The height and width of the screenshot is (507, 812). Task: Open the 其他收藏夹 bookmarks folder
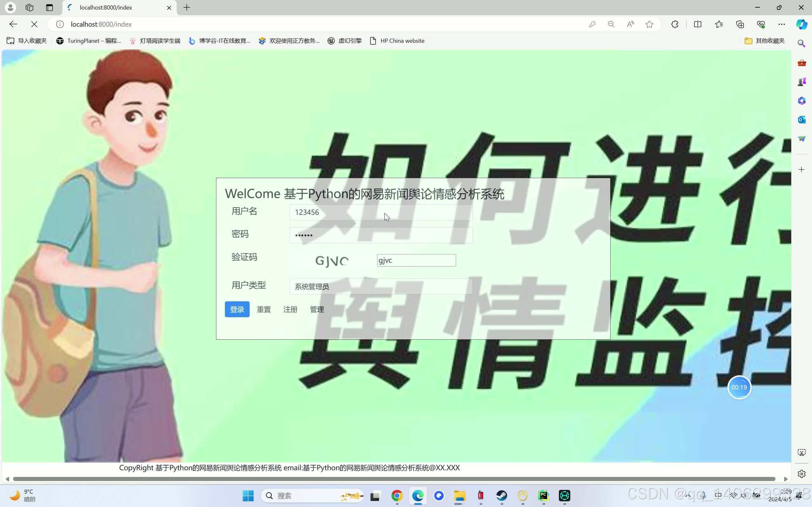click(764, 41)
